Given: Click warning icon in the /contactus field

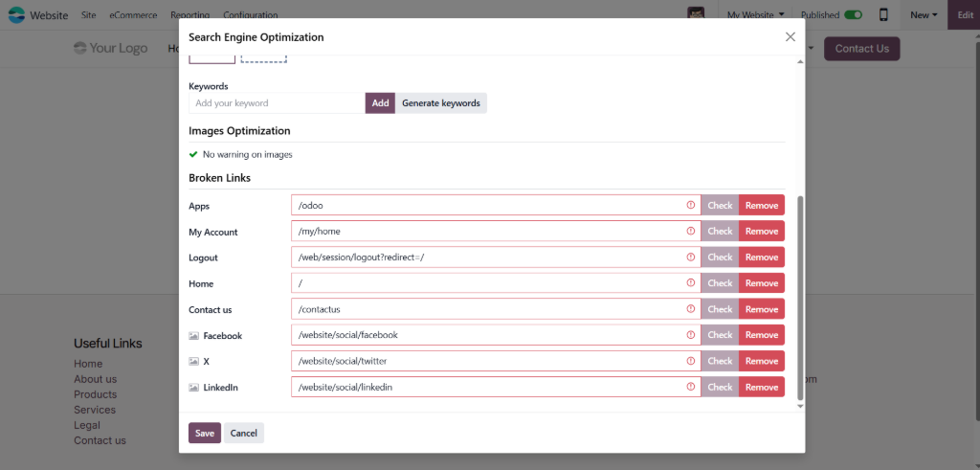Looking at the screenshot, I should pyautogui.click(x=691, y=309).
